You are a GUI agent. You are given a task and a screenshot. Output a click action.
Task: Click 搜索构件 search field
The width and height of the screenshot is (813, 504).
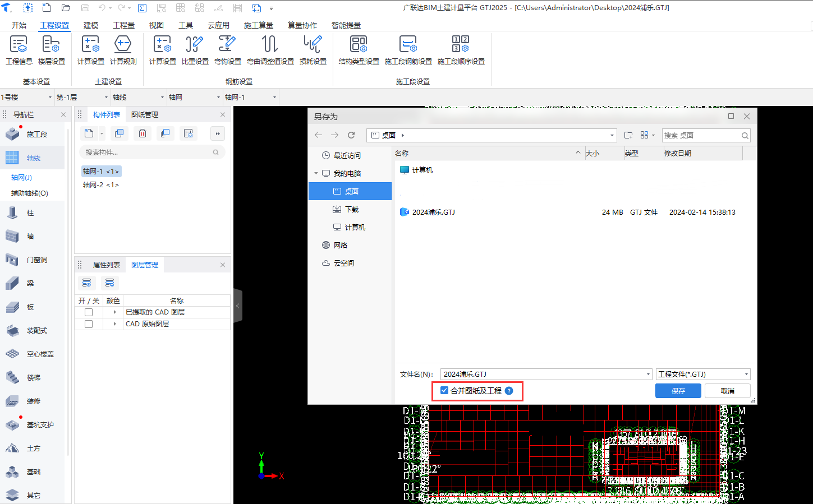[x=151, y=152]
